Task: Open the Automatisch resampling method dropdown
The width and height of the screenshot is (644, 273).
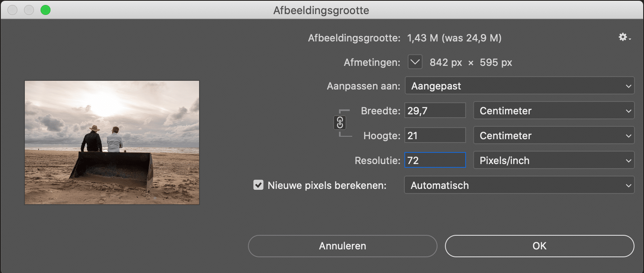Action: (519, 185)
